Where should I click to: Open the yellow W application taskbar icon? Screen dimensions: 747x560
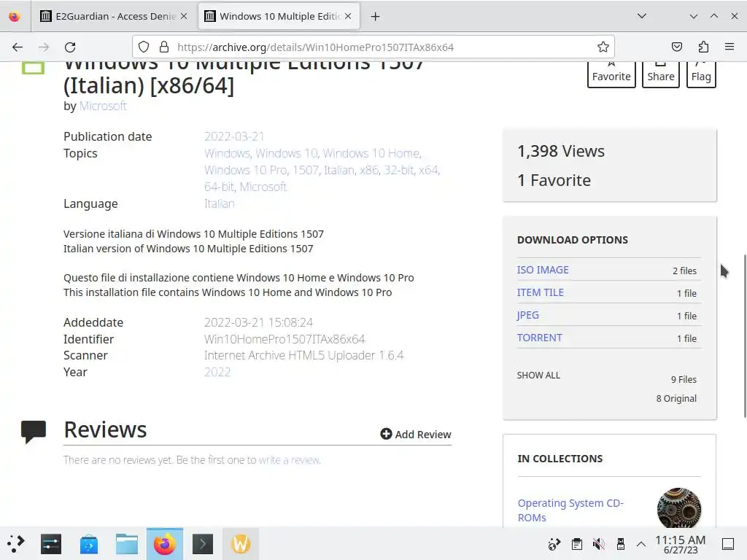pyautogui.click(x=241, y=544)
